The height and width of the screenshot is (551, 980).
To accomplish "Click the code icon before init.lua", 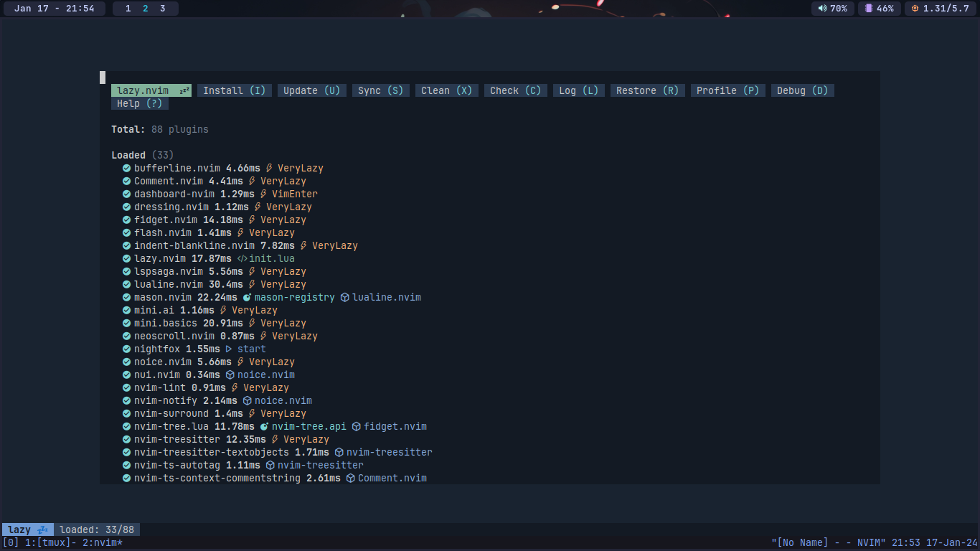I will (x=242, y=258).
